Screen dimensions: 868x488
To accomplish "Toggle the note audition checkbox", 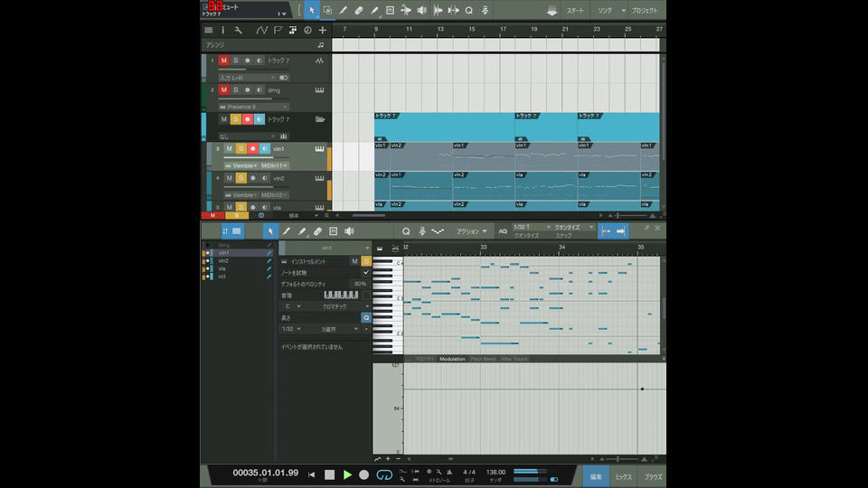I will coord(366,273).
